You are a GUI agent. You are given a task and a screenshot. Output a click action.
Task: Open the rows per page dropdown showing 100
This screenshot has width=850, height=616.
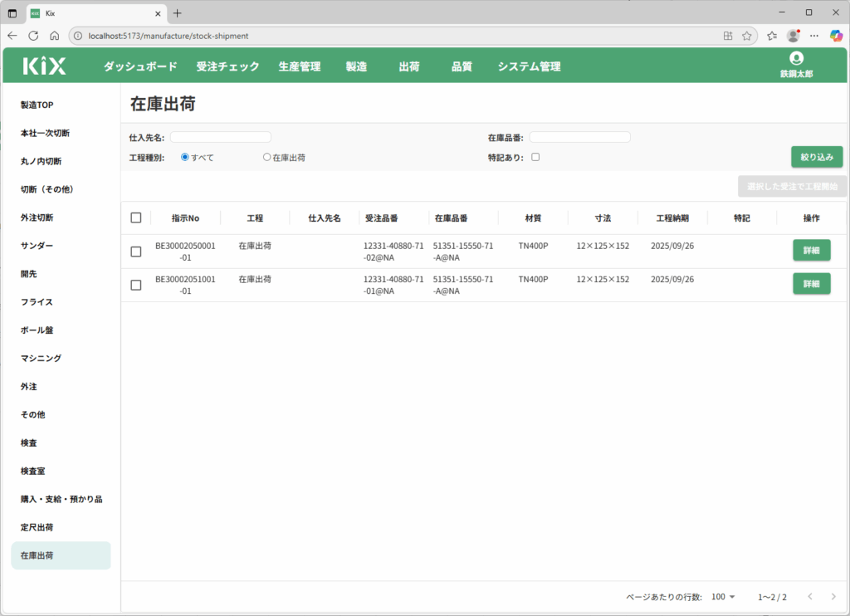tap(723, 597)
